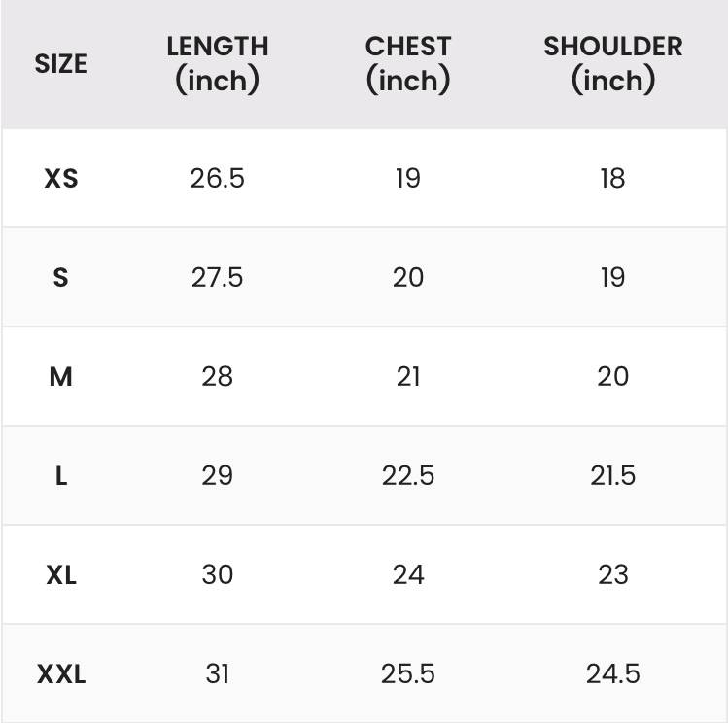Click the XL size row label
Image resolution: width=728 pixels, height=723 pixels.
coord(61,575)
